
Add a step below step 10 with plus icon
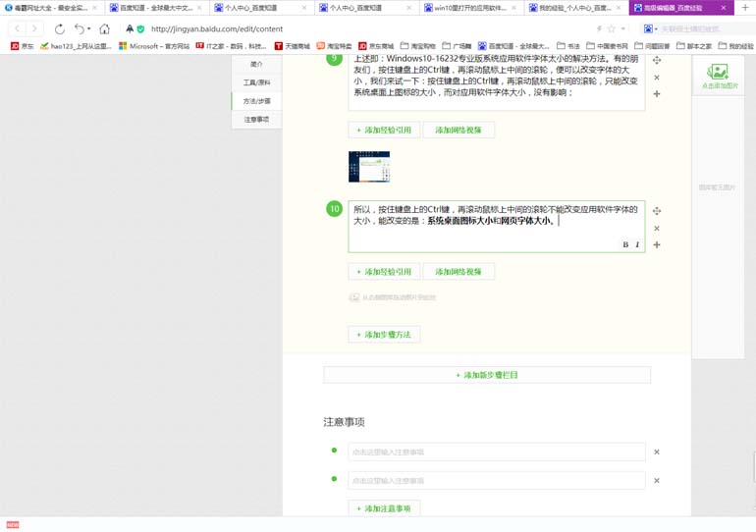click(x=657, y=244)
